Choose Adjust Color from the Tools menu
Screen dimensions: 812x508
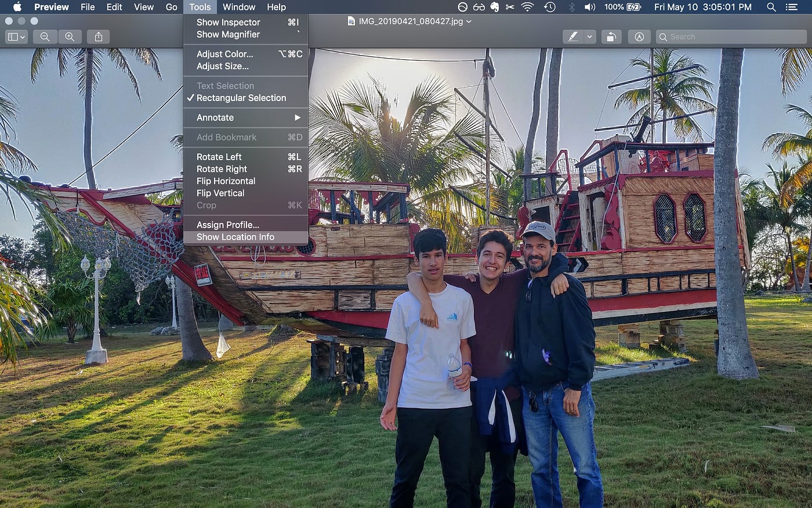224,53
